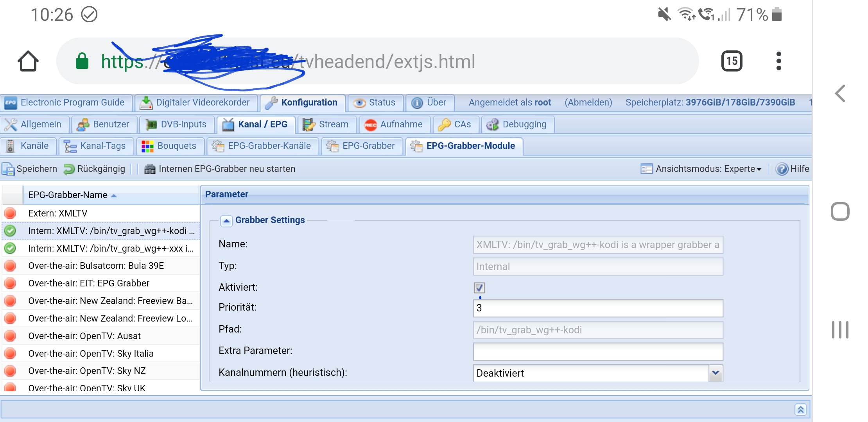Select the EPG-Grabber-Module sub-tab

(464, 146)
